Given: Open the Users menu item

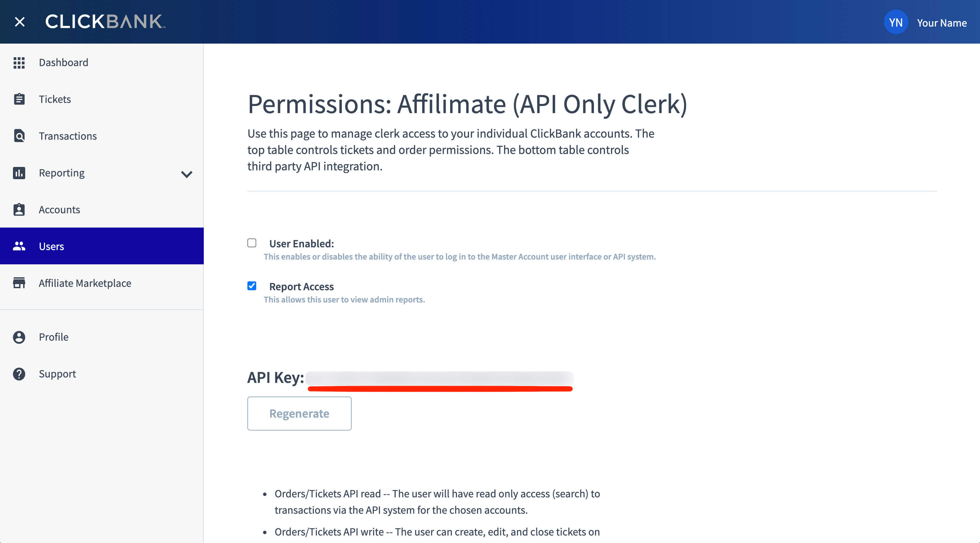Looking at the screenshot, I should point(102,246).
